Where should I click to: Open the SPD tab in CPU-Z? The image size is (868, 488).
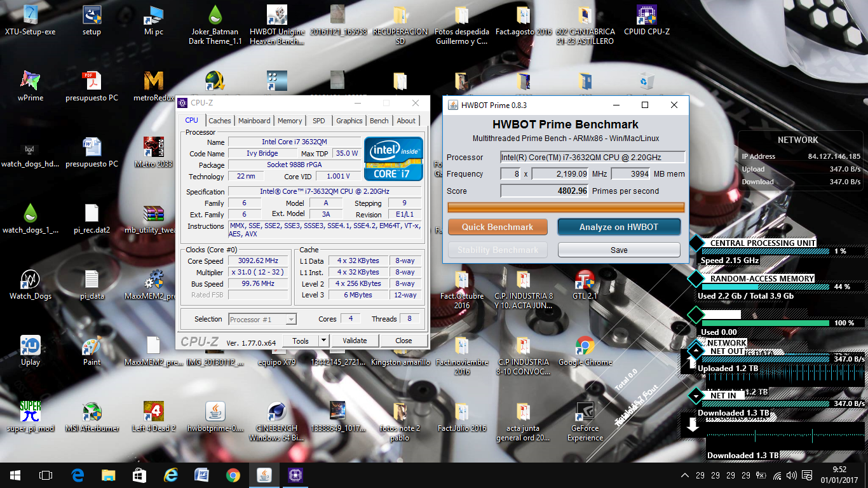[319, 121]
